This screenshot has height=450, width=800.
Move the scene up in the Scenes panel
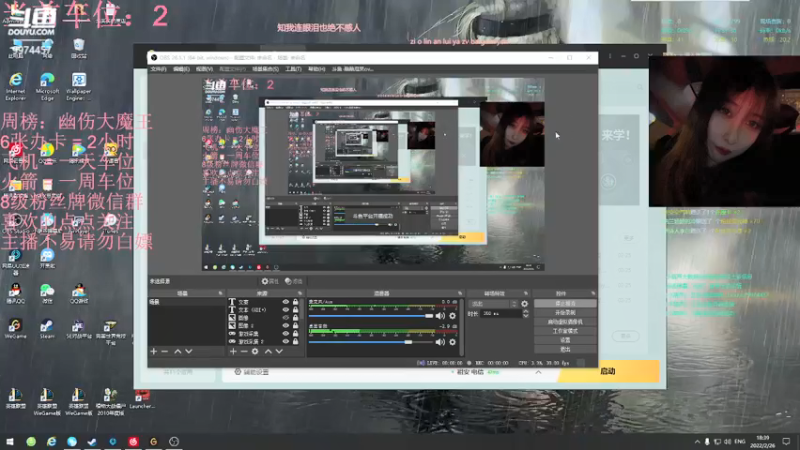[x=178, y=352]
